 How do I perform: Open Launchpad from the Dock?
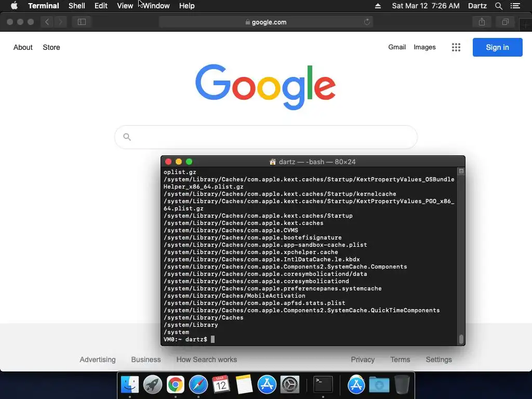[153, 385]
